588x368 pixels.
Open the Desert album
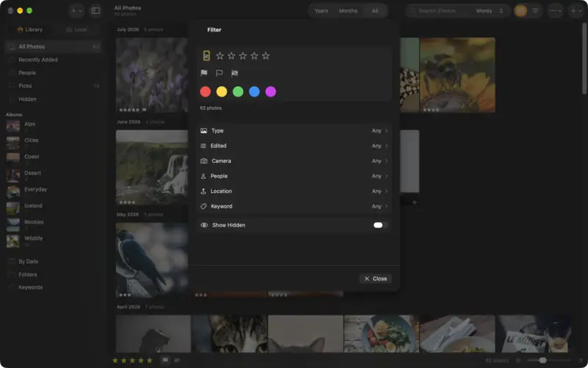coord(53,175)
